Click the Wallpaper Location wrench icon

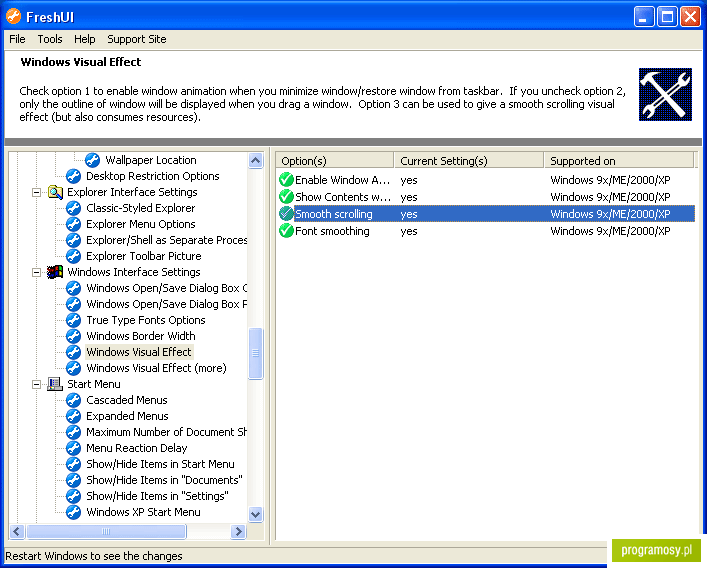click(x=92, y=160)
